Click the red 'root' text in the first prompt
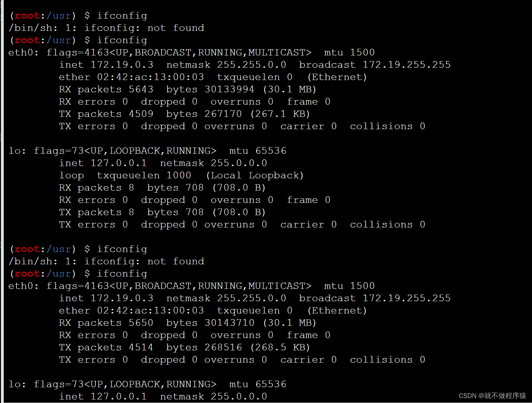This screenshot has width=532, height=403. [27, 16]
